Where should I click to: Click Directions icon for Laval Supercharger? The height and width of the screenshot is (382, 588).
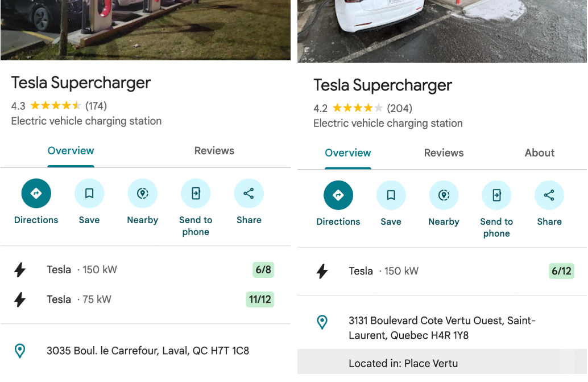click(36, 194)
